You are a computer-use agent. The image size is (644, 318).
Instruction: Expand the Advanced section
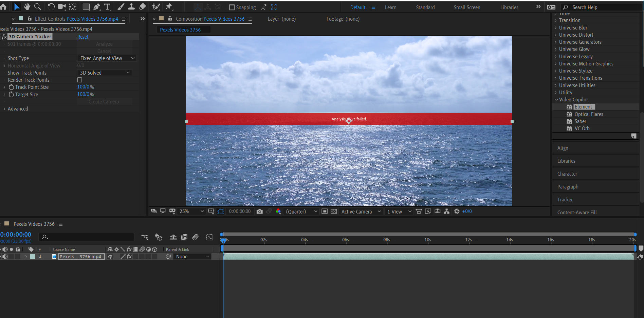[x=4, y=109]
